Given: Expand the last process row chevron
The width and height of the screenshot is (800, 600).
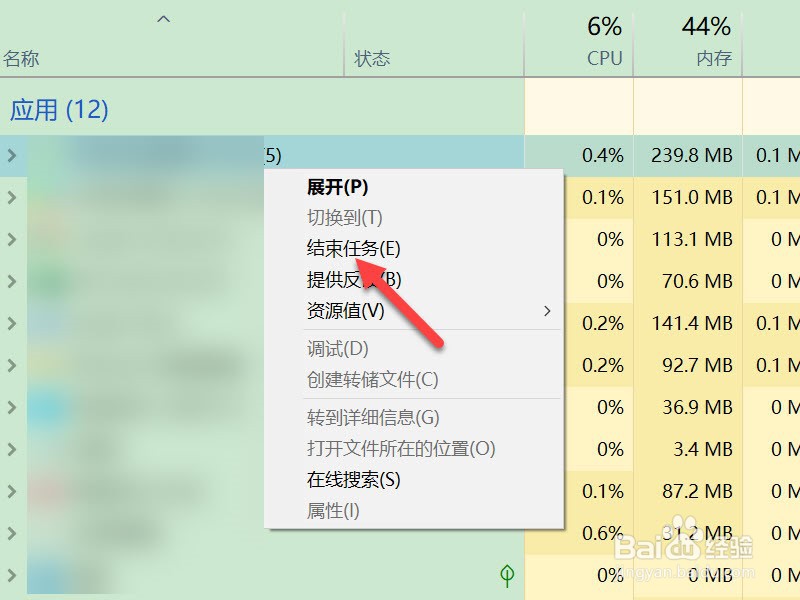Looking at the screenshot, I should pyautogui.click(x=11, y=575).
